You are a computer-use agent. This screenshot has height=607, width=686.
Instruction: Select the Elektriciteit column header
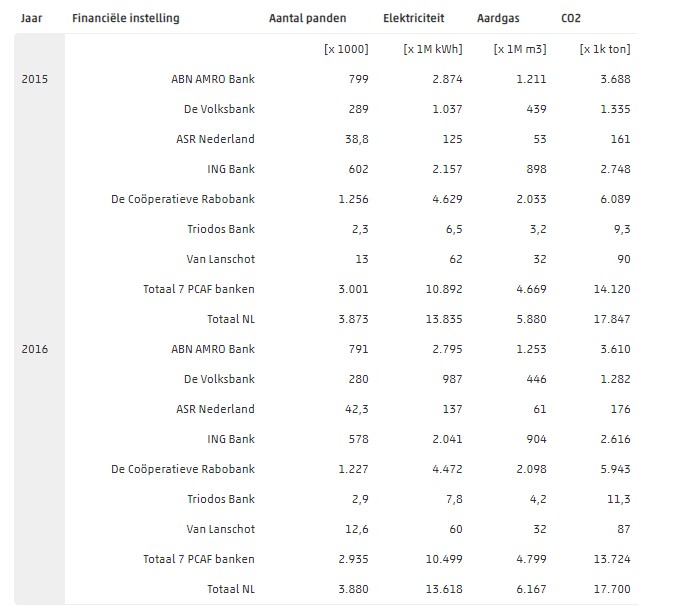pos(413,19)
